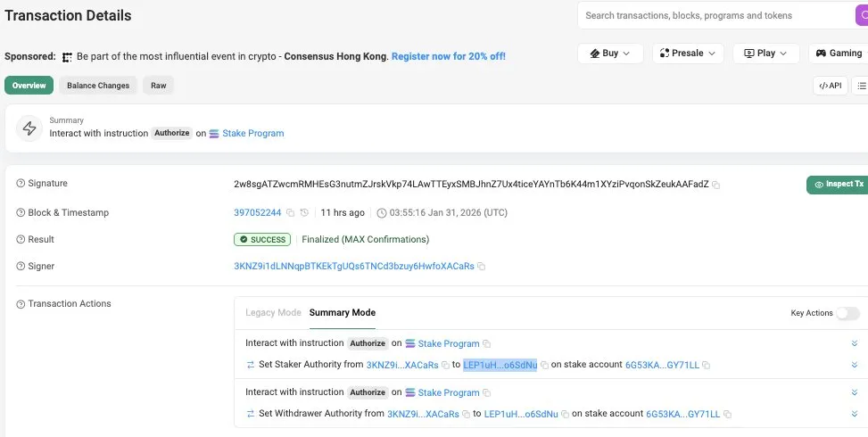This screenshot has height=437, width=868.
Task: Click the lightning bolt summary icon
Action: coord(29,128)
